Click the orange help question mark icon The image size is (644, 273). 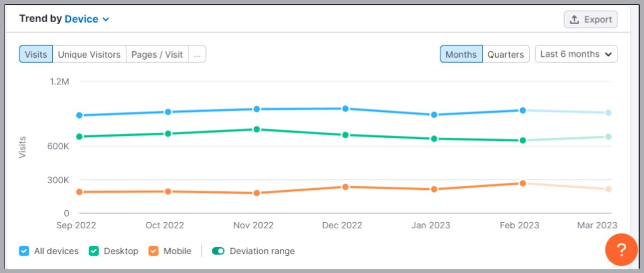pos(621,250)
